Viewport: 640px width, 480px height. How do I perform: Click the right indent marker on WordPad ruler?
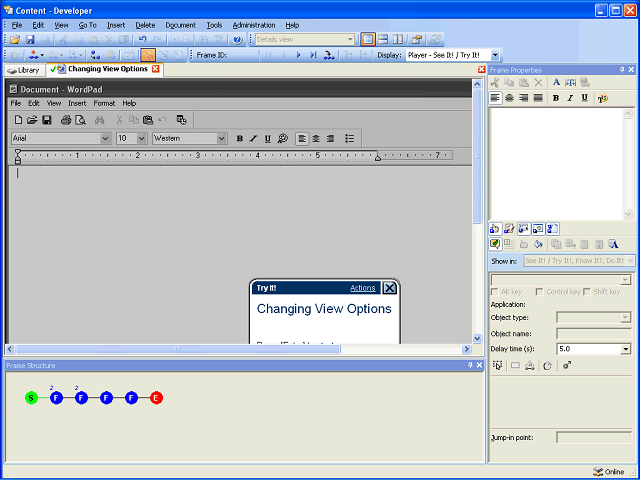click(x=378, y=157)
